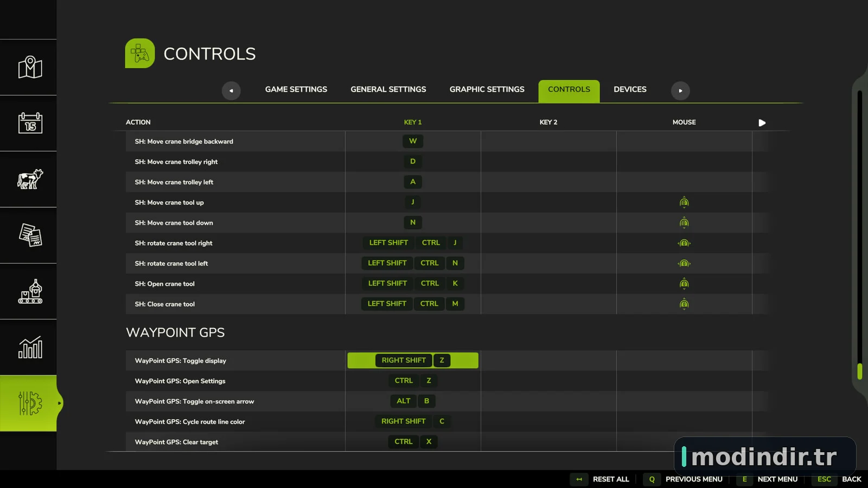This screenshot has height=488, width=868.
Task: Click mouse binding icon for Move crane tool up
Action: (684, 202)
